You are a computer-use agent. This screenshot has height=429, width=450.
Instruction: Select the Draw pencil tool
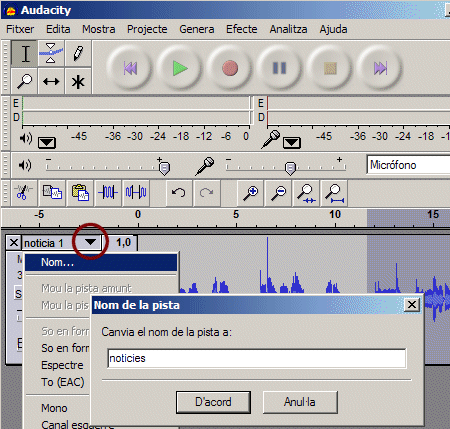pyautogui.click(x=78, y=53)
